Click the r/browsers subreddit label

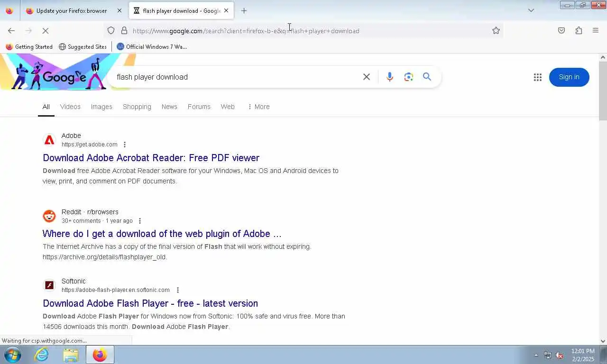tap(103, 212)
